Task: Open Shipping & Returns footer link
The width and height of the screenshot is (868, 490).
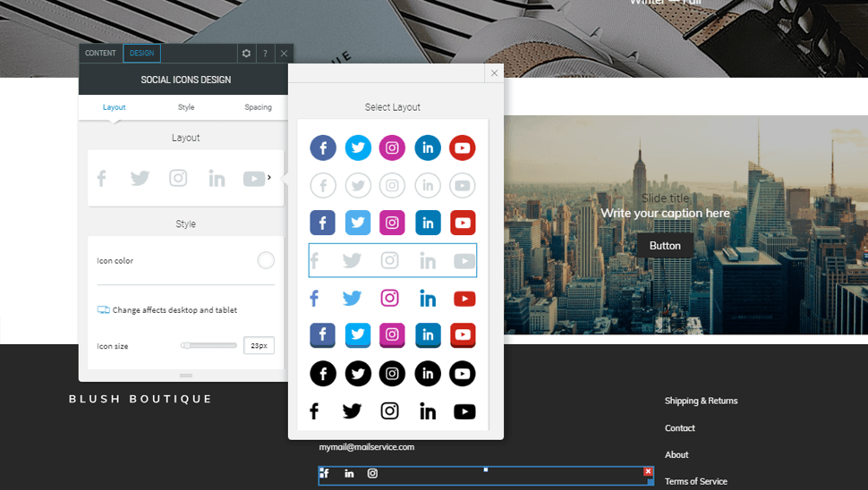Action: click(701, 401)
